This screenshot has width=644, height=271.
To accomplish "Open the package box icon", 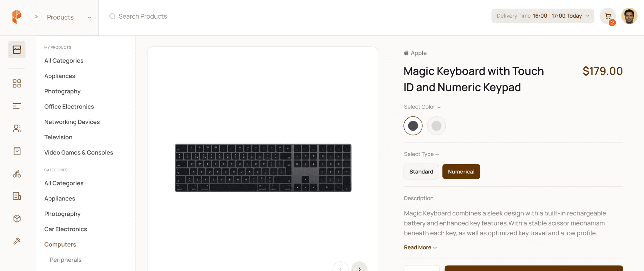I will tap(17, 219).
